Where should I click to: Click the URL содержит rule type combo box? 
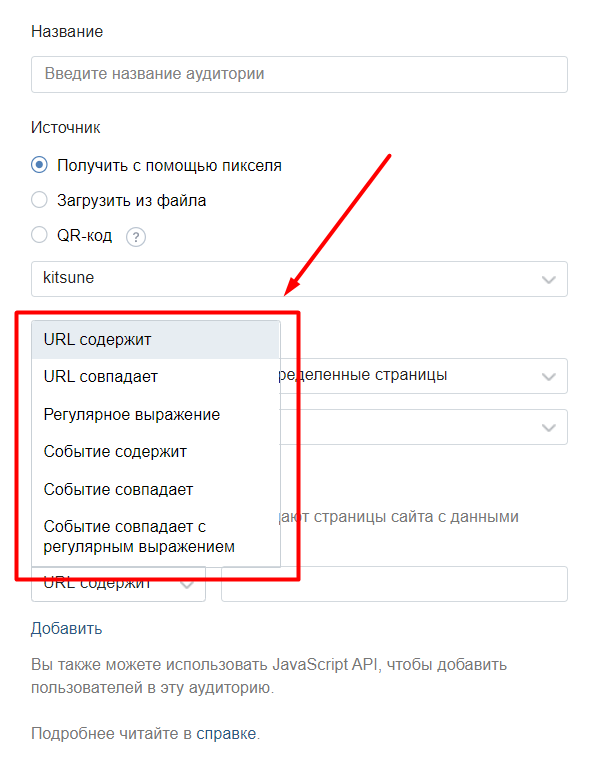pyautogui.click(x=118, y=584)
